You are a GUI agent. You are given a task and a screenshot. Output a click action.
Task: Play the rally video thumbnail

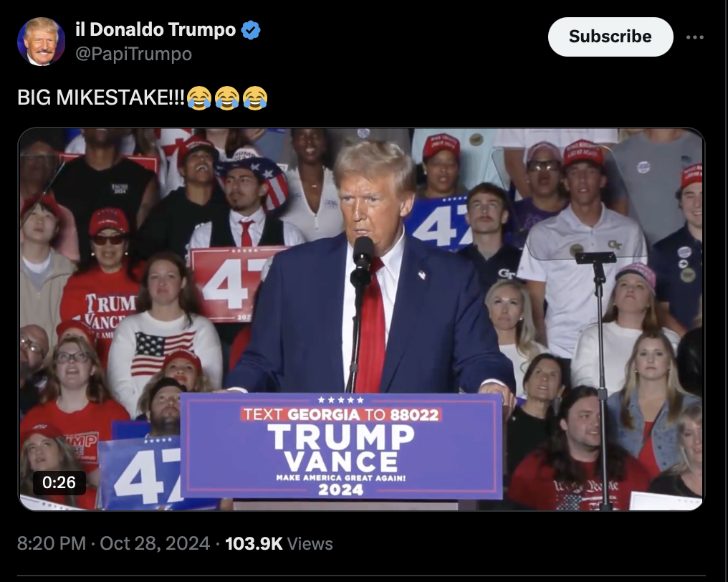(361, 319)
